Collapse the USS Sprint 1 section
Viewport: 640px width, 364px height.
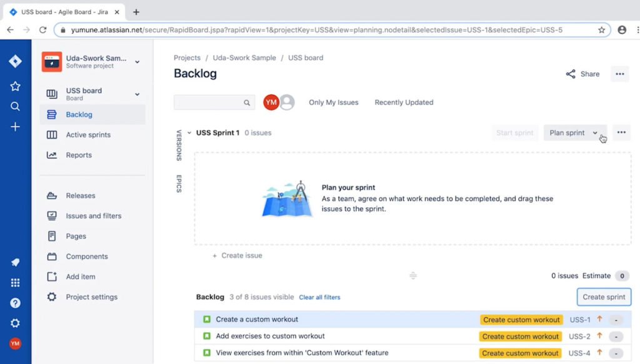[189, 133]
